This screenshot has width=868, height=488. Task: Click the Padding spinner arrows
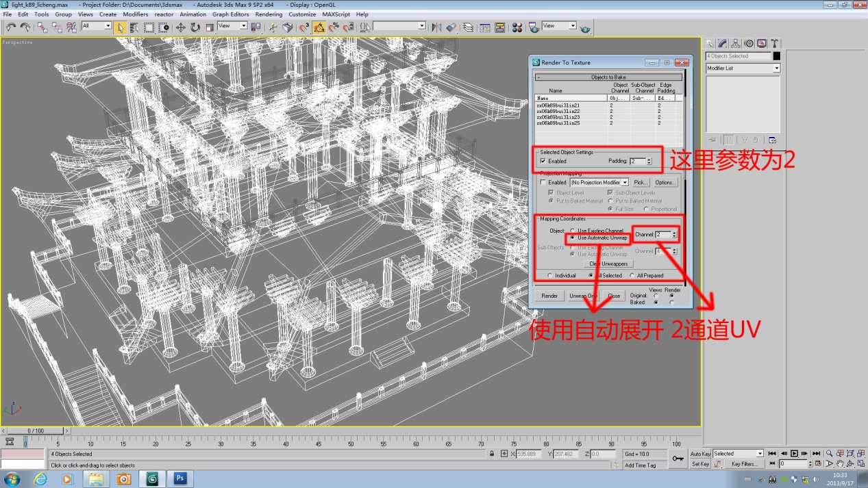pos(649,162)
